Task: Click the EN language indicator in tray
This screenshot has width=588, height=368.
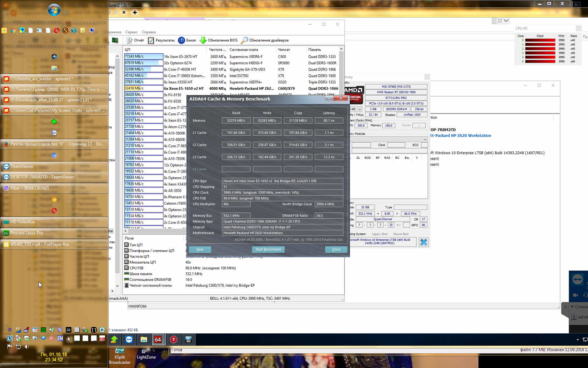Action: pos(60,338)
